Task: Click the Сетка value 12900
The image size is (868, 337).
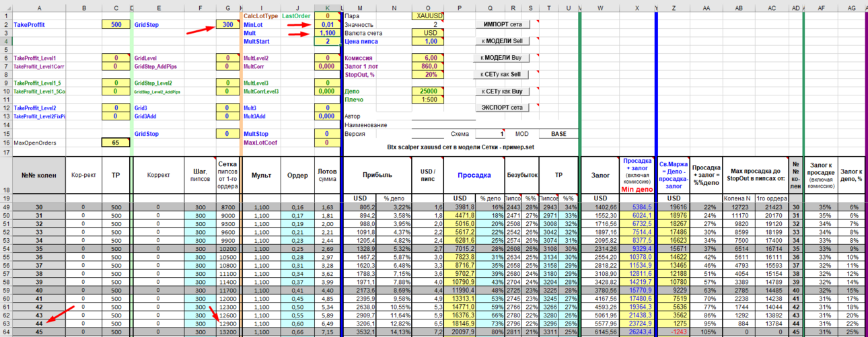Action: pos(229,323)
